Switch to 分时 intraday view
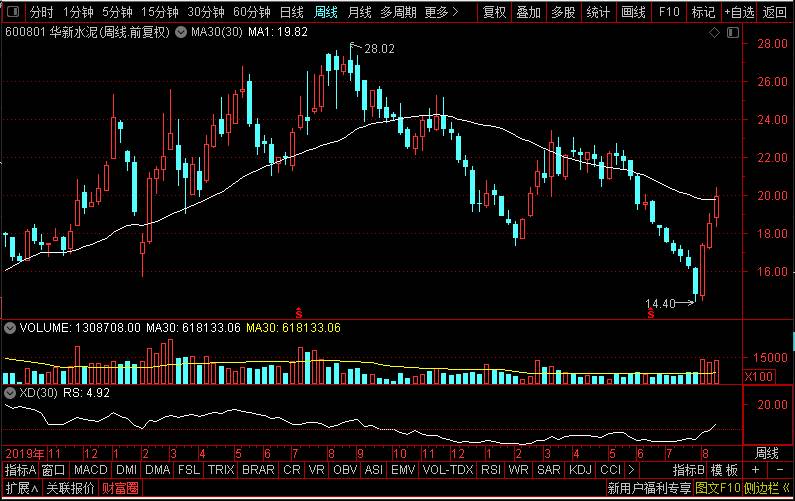Viewport: 795px width, 501px height. 41,12
